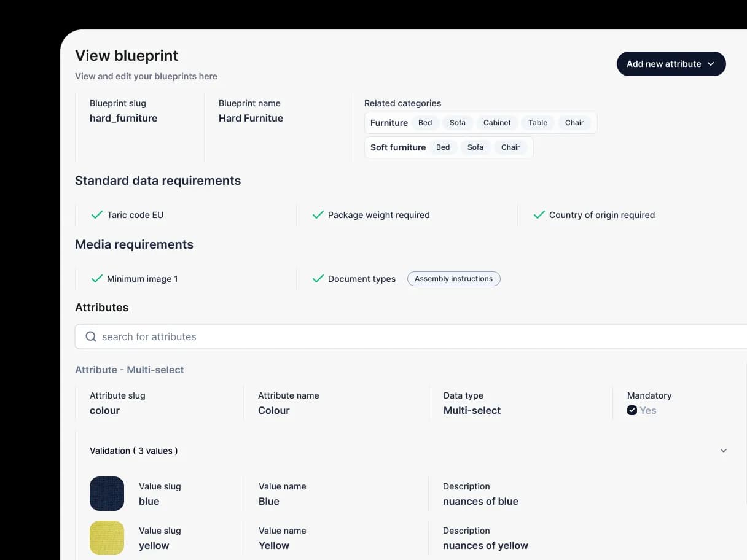Click the search magnifier icon in attributes bar
The image size is (747, 560).
pyautogui.click(x=90, y=336)
